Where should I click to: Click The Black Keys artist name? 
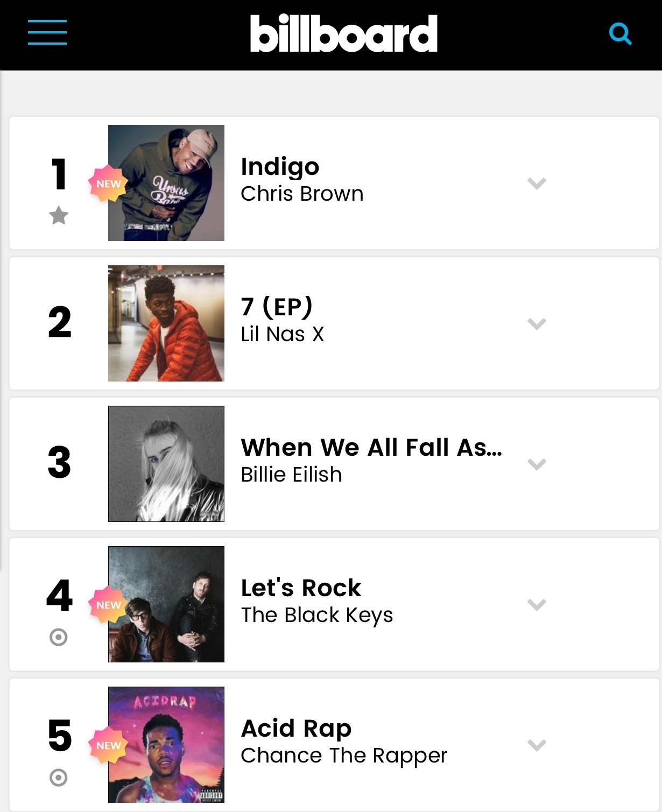(x=316, y=615)
